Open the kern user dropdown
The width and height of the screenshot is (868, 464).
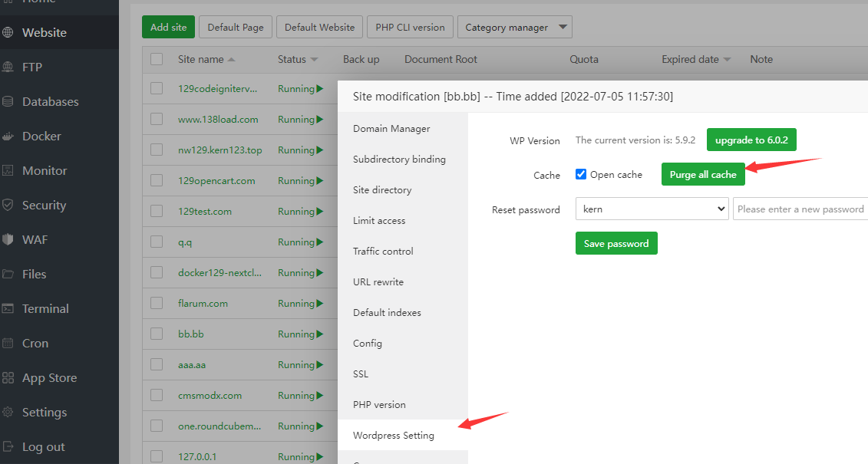point(652,209)
